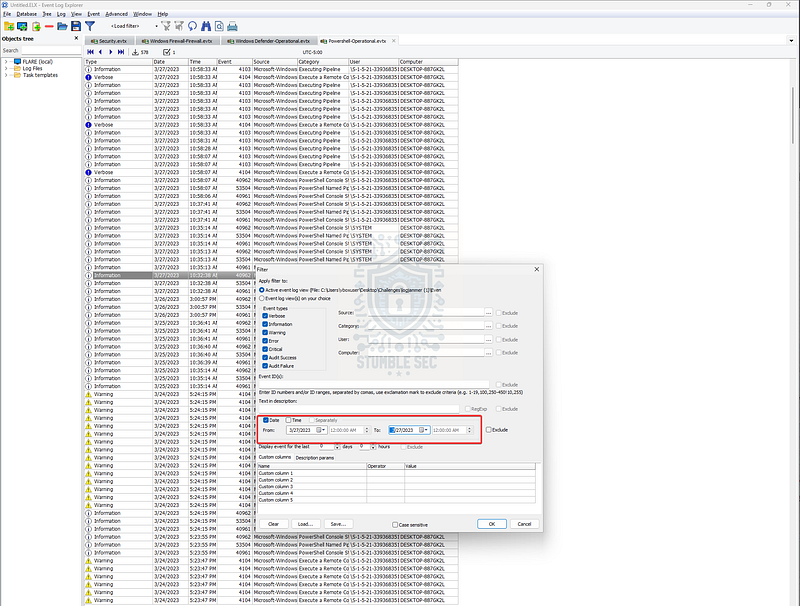Open the Database menu

27,14
